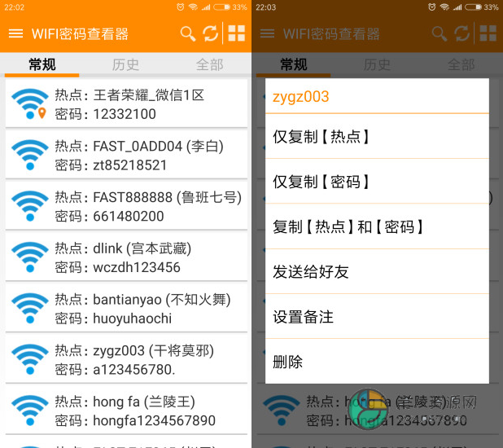Select hotspot text FAST888888 (鲁班七号)

click(167, 197)
